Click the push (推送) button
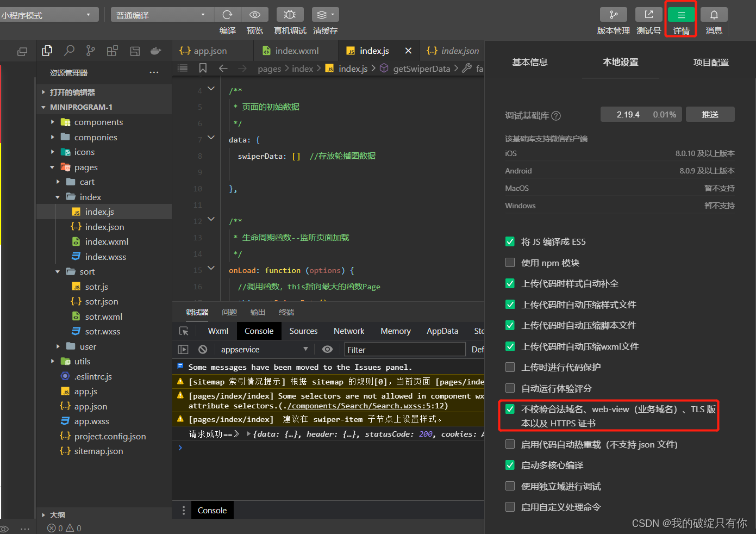Image resolution: width=756 pixels, height=534 pixels. [x=710, y=114]
